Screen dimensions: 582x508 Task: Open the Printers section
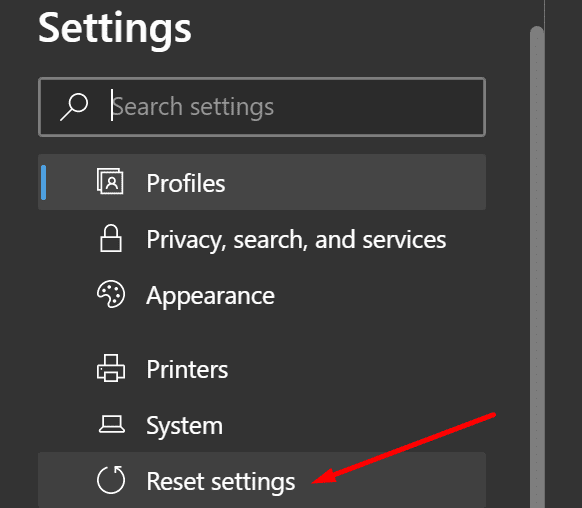point(262,369)
